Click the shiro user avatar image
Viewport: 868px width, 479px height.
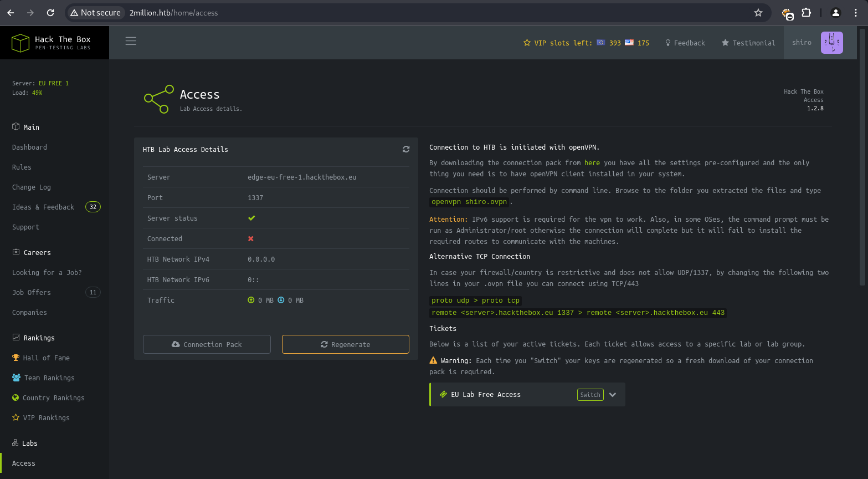[x=831, y=43]
